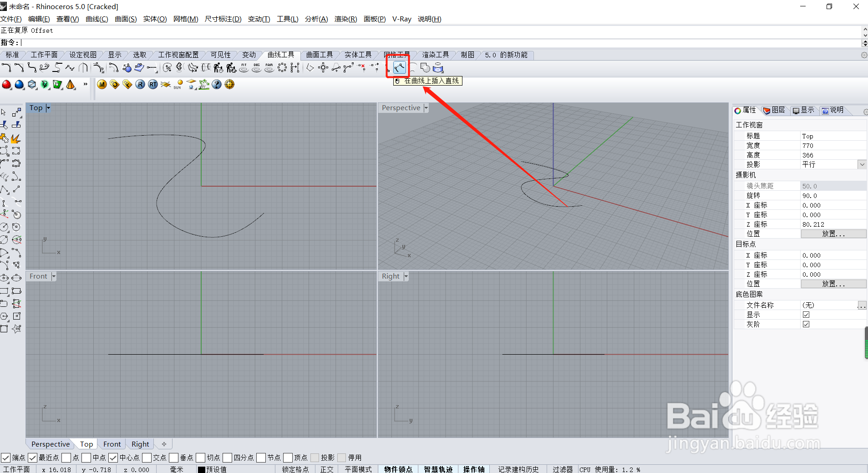Open the Perspective viewport dropdown arrow
This screenshot has width=868, height=473.
(x=426, y=108)
